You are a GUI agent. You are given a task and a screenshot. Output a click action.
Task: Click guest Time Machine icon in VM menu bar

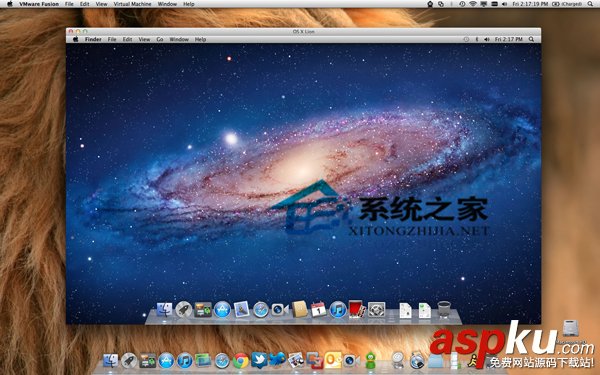pos(466,39)
